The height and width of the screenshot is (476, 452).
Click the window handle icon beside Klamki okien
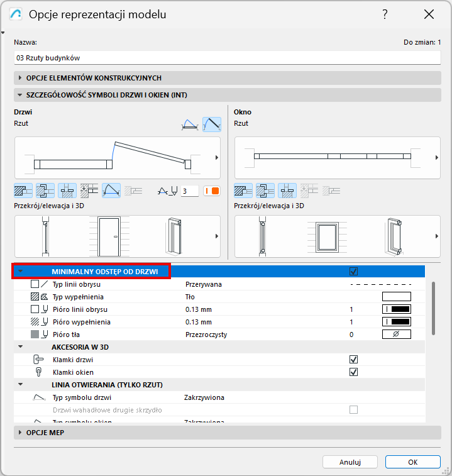pyautogui.click(x=38, y=372)
